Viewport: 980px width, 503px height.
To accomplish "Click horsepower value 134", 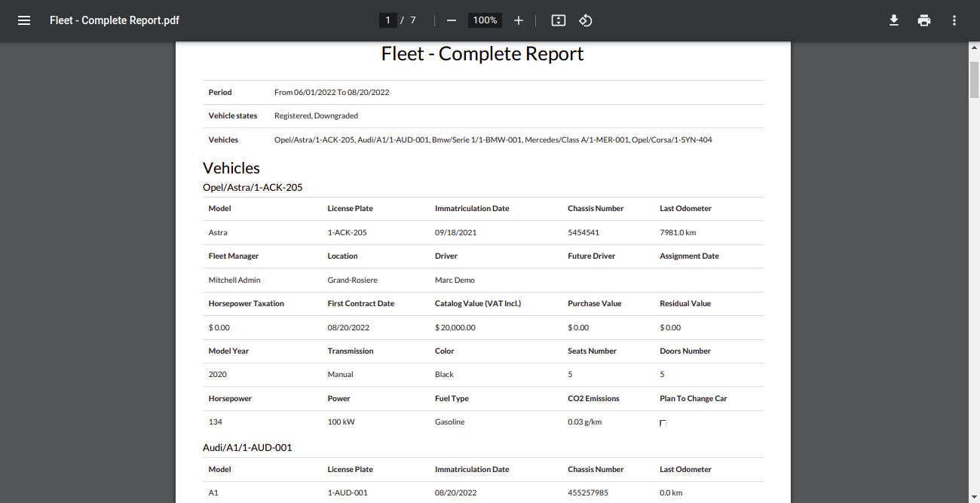I will 216,422.
